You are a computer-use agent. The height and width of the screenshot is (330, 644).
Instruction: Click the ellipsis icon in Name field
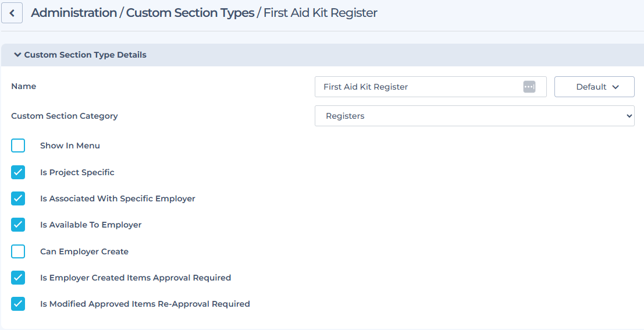pyautogui.click(x=529, y=87)
